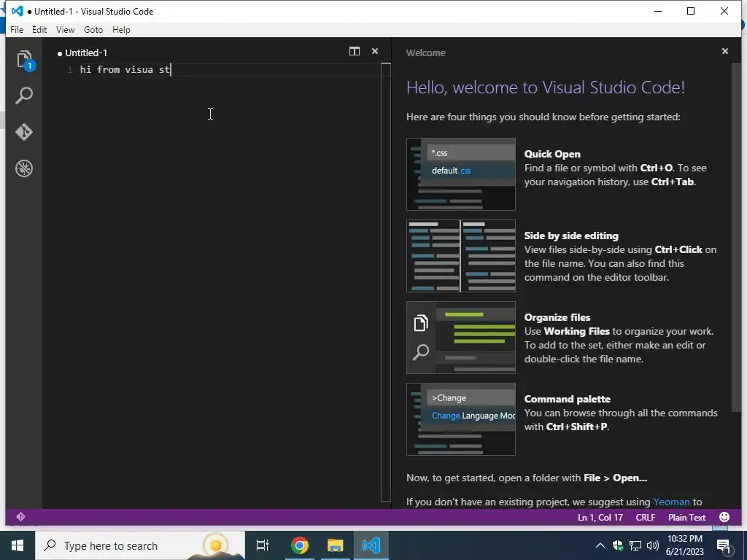
Task: Open Windows Security tray icon
Action: [618, 545]
